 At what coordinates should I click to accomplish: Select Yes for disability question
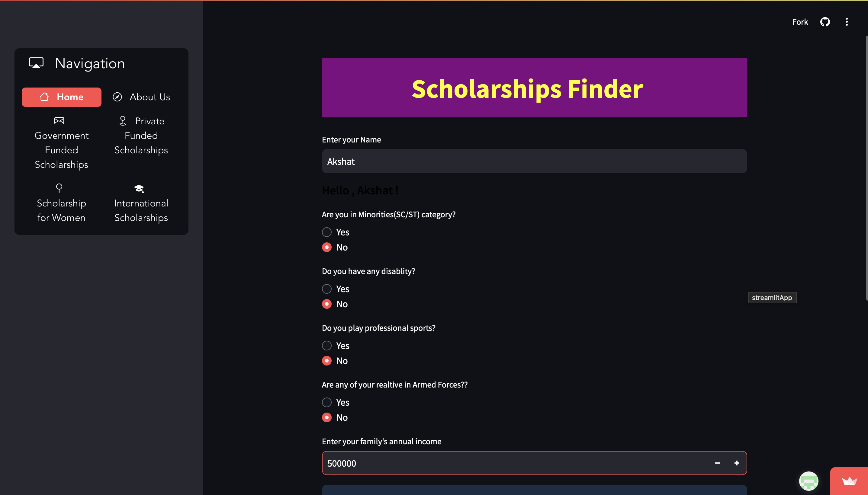(x=327, y=289)
